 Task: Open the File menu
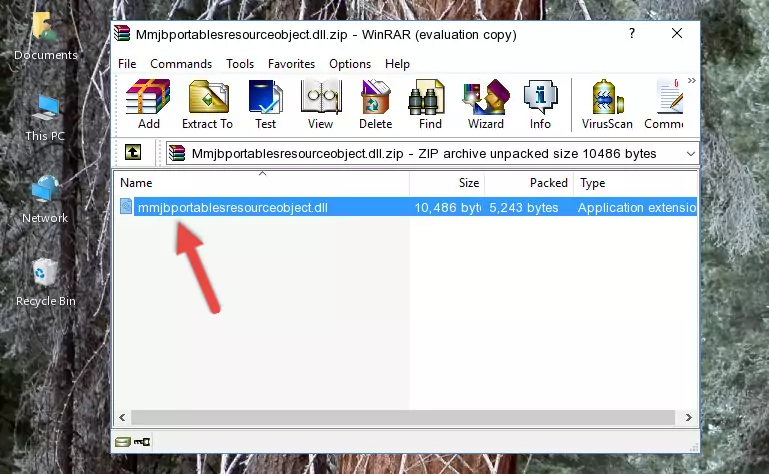[127, 64]
